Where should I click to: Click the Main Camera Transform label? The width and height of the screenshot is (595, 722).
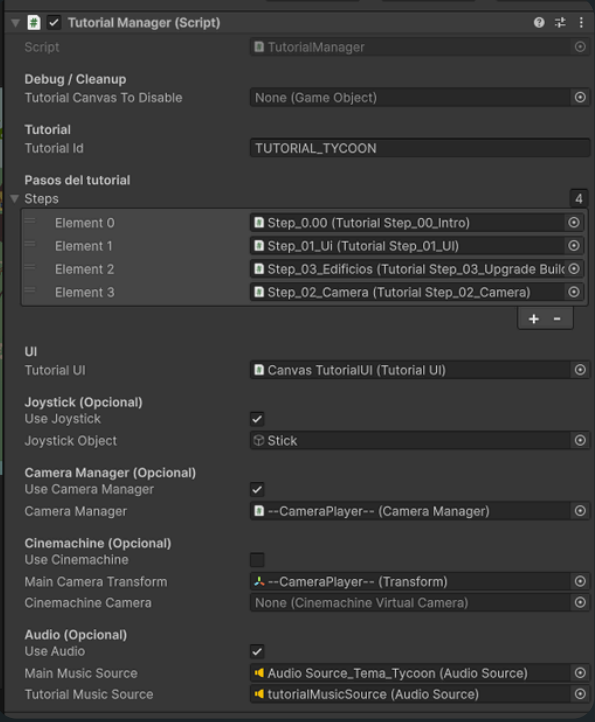[96, 582]
